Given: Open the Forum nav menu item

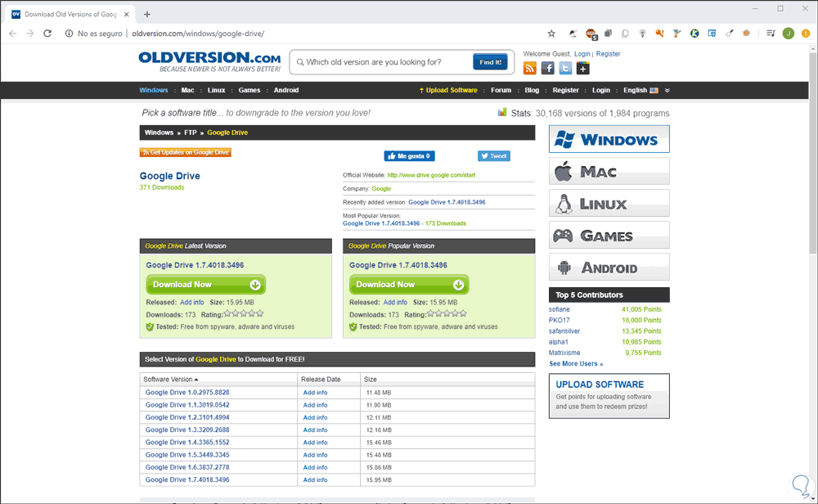Looking at the screenshot, I should 501,90.
